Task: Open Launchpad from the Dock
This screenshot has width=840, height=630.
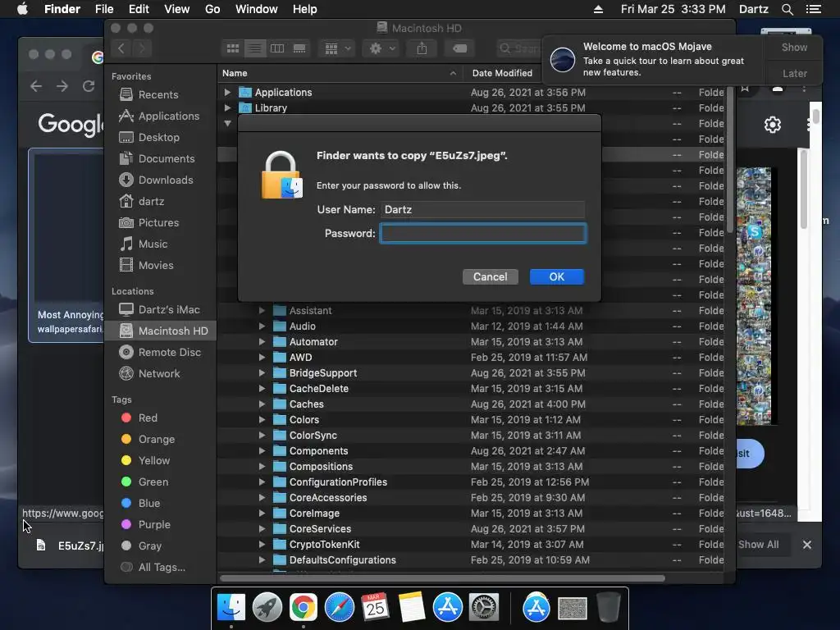Action: tap(267, 608)
